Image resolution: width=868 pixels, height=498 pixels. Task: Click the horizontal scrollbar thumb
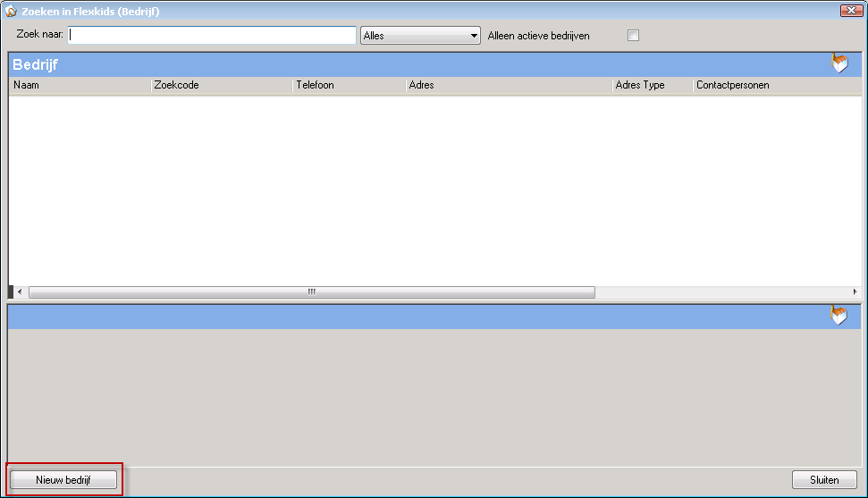click(x=311, y=292)
